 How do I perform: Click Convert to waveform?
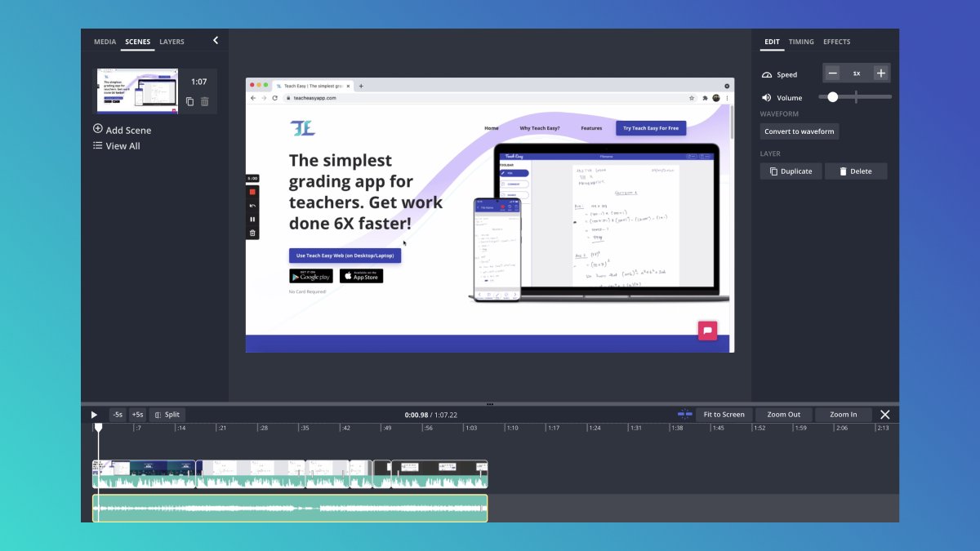point(799,131)
